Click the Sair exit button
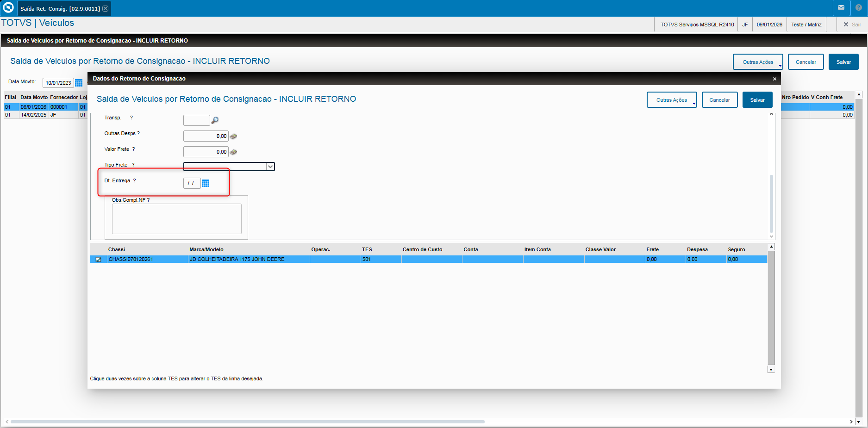This screenshot has width=868, height=428. pos(852,25)
